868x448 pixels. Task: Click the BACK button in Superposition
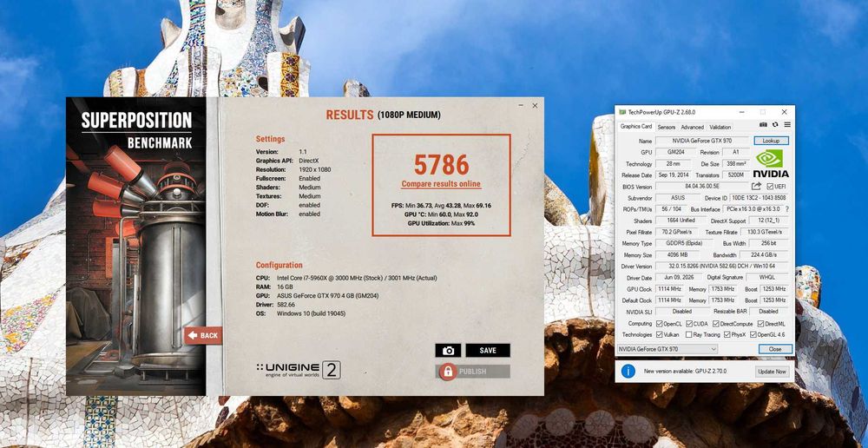point(203,336)
